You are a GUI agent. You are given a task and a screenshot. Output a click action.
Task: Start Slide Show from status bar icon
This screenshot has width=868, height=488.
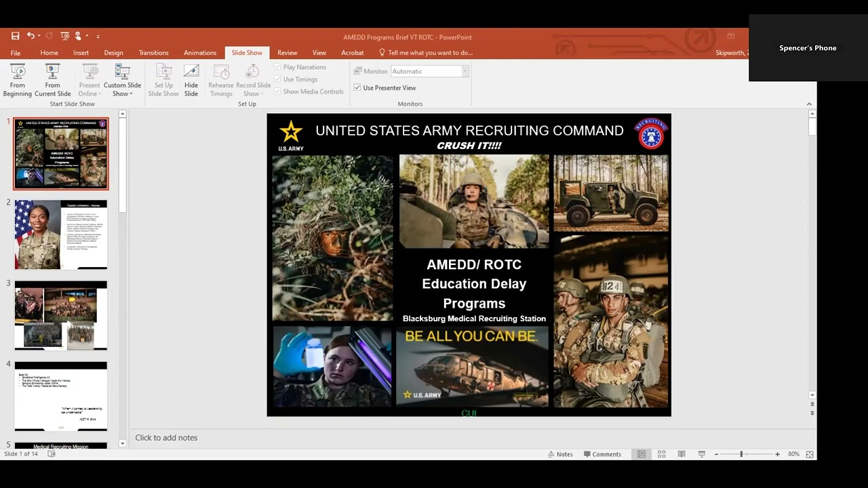click(702, 454)
